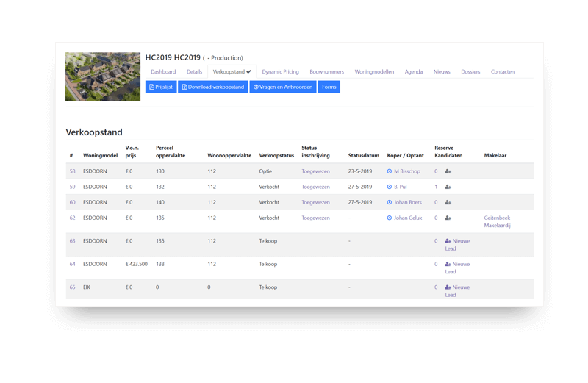The height and width of the screenshot is (383, 588).
Task: Add Nieuwe Lead for row 63
Action: 457,245
